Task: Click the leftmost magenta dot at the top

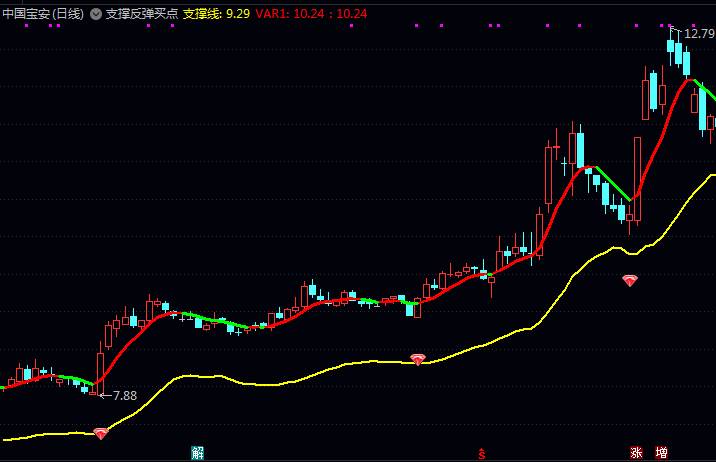Action: [26, 26]
